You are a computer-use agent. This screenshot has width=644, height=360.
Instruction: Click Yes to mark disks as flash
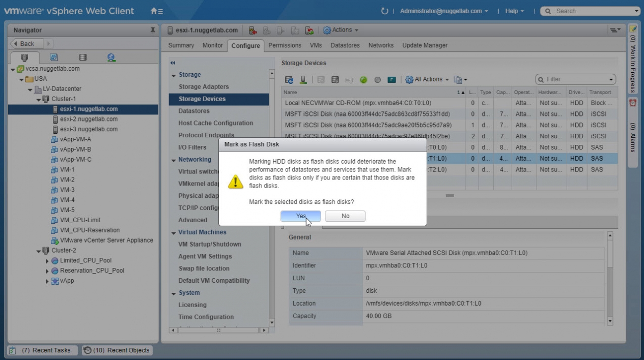tap(300, 216)
